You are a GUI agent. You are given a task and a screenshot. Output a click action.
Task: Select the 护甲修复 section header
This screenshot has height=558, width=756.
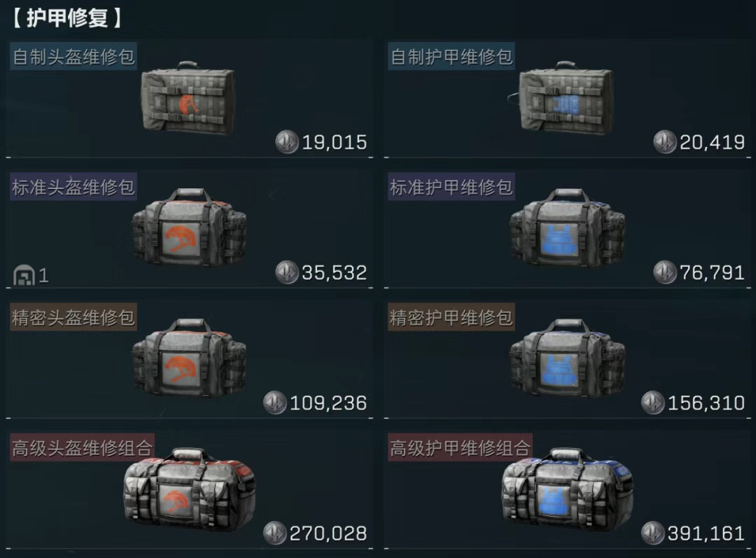(67, 18)
